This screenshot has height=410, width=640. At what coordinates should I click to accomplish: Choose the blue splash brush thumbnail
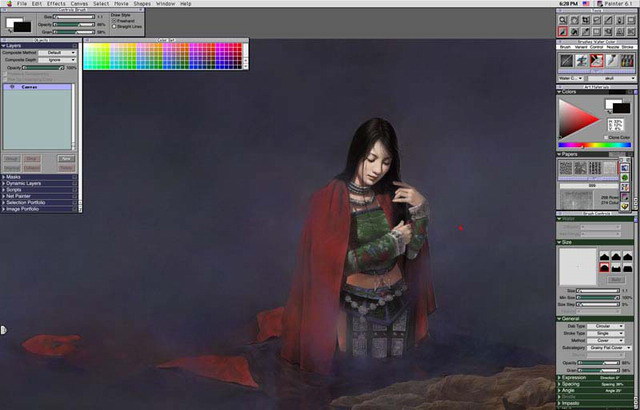[581, 60]
